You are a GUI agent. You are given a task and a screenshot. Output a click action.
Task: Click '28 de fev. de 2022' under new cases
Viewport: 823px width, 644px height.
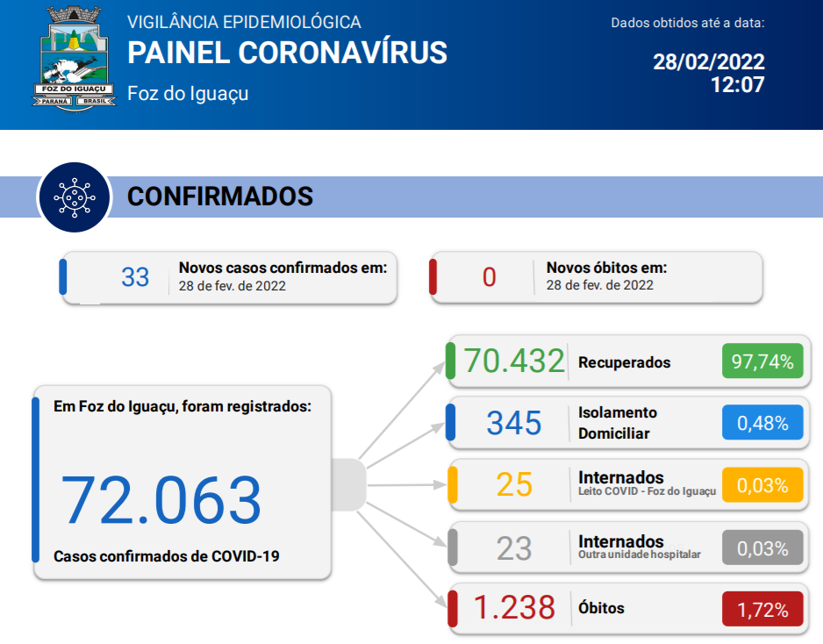tap(232, 286)
